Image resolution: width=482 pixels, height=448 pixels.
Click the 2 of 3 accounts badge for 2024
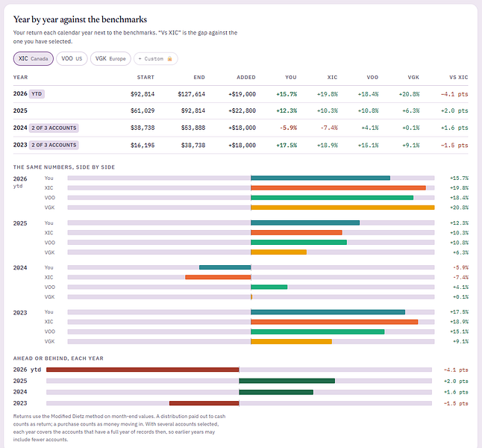54,128
